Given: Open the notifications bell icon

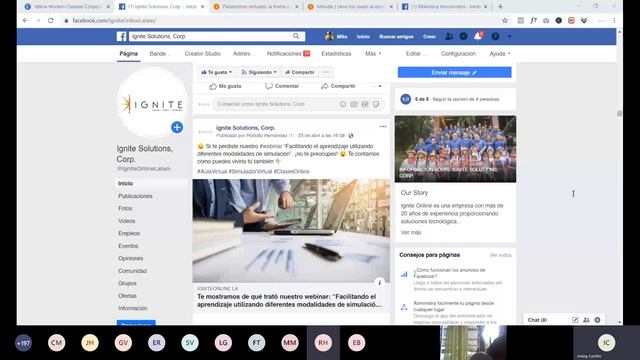Looking at the screenshot, I should coord(478,36).
